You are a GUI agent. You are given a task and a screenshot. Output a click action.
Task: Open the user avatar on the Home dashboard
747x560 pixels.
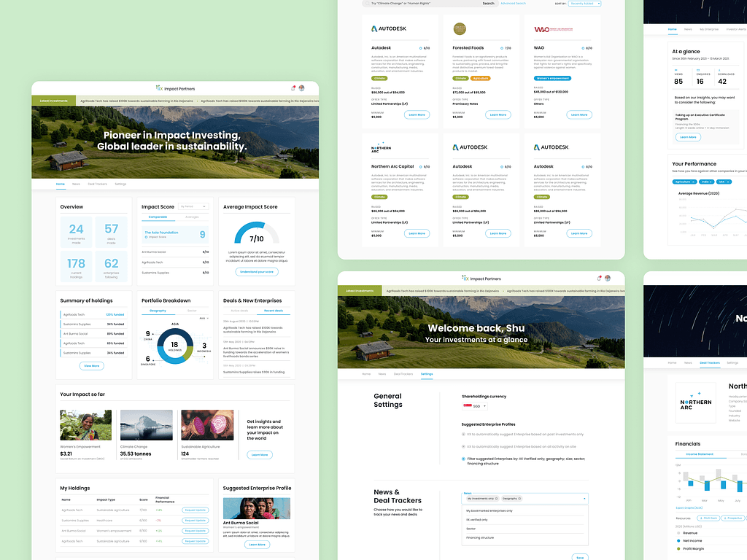[301, 88]
